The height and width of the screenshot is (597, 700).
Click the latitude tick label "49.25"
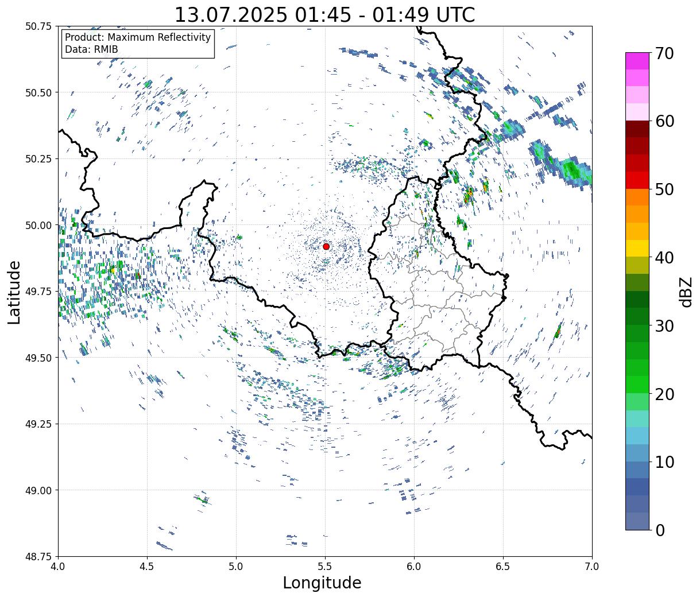[38, 424]
